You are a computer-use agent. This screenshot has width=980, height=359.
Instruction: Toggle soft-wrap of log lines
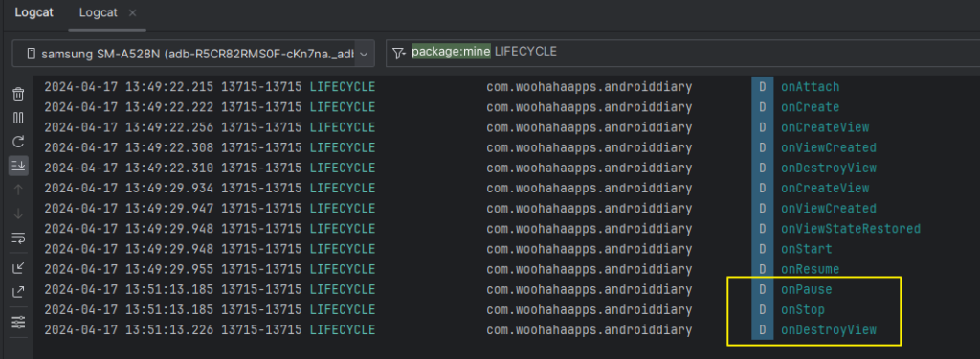18,237
